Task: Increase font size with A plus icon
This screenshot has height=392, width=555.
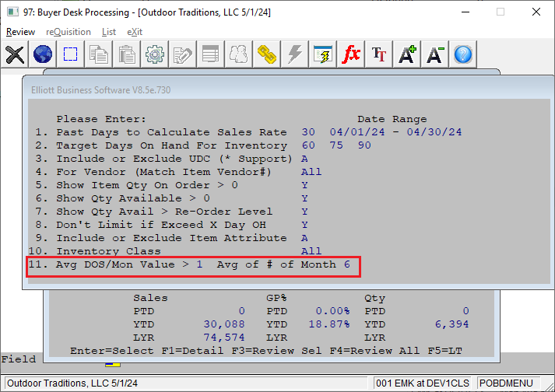Action: point(406,54)
